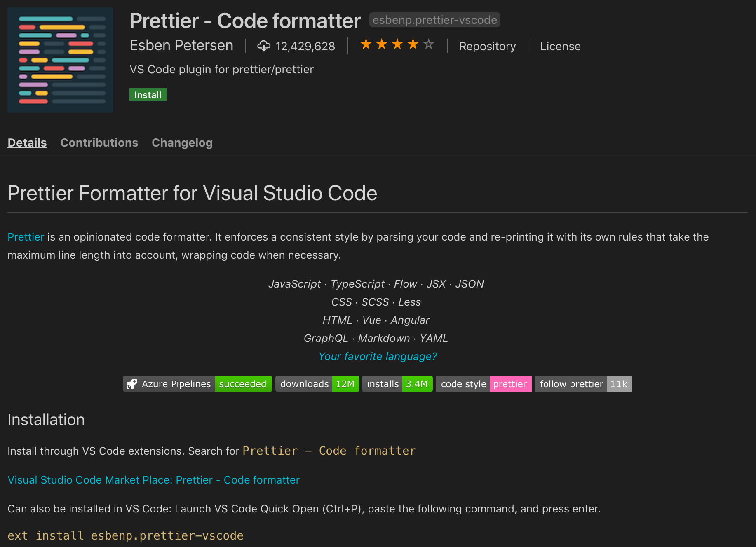
Task: Open the Prettier link in the description
Action: pos(26,237)
